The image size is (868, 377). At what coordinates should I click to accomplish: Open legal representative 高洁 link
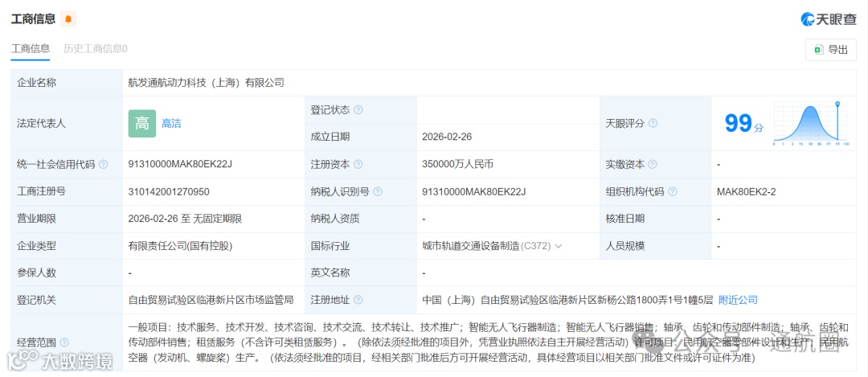pyautogui.click(x=171, y=124)
